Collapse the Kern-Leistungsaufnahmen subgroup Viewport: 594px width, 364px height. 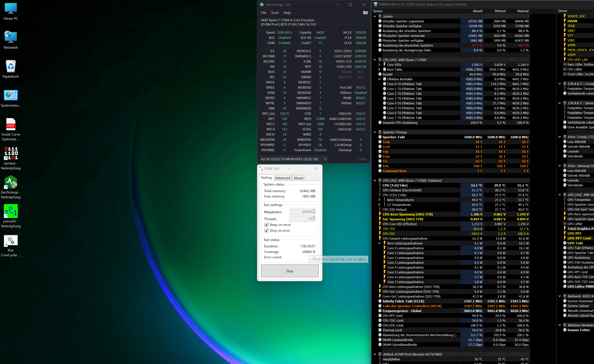pos(379,244)
